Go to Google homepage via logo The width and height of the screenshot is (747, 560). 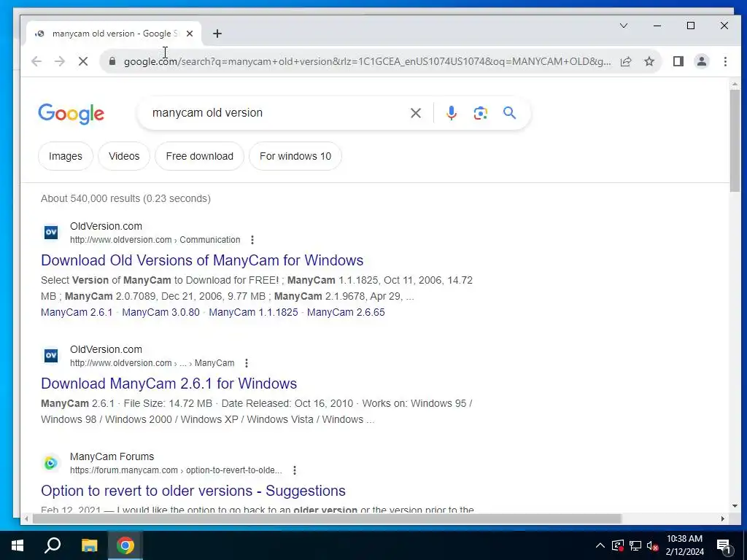71,114
